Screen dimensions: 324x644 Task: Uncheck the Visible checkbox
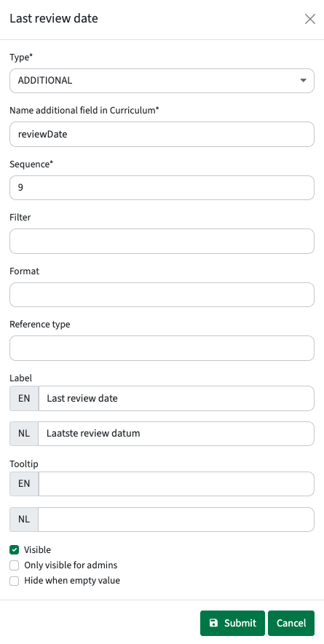tap(15, 550)
